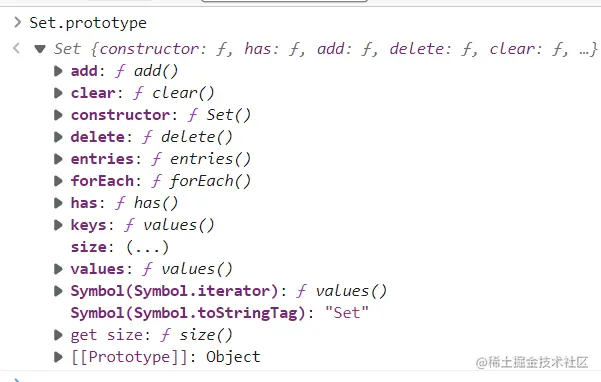Expand the constructor property arrow
The image size is (601, 382).
click(x=58, y=115)
